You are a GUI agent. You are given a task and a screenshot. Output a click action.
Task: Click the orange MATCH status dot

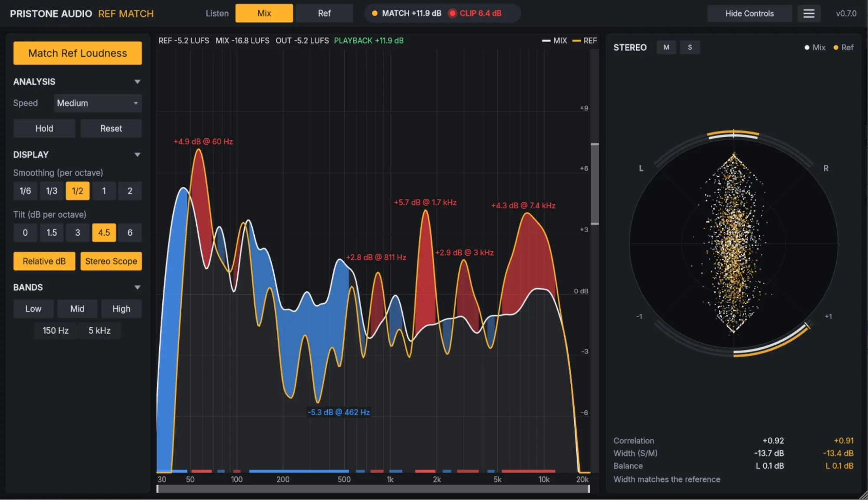(375, 13)
